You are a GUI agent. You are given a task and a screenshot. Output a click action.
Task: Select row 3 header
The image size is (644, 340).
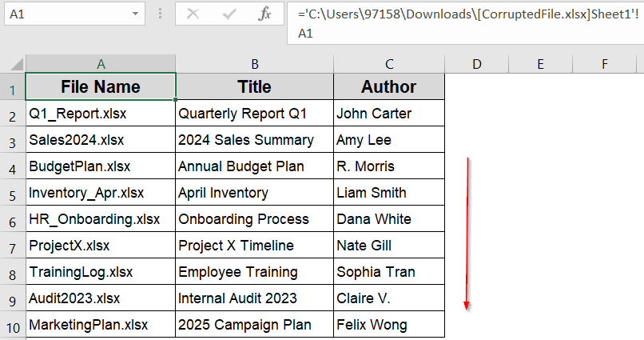(x=13, y=140)
